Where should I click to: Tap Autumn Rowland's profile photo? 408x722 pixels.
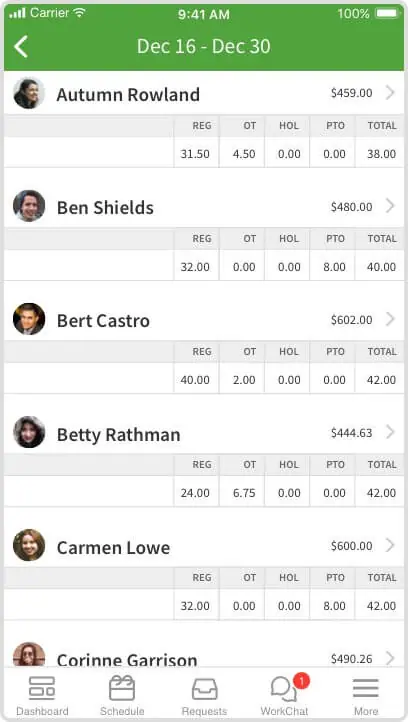coord(29,93)
